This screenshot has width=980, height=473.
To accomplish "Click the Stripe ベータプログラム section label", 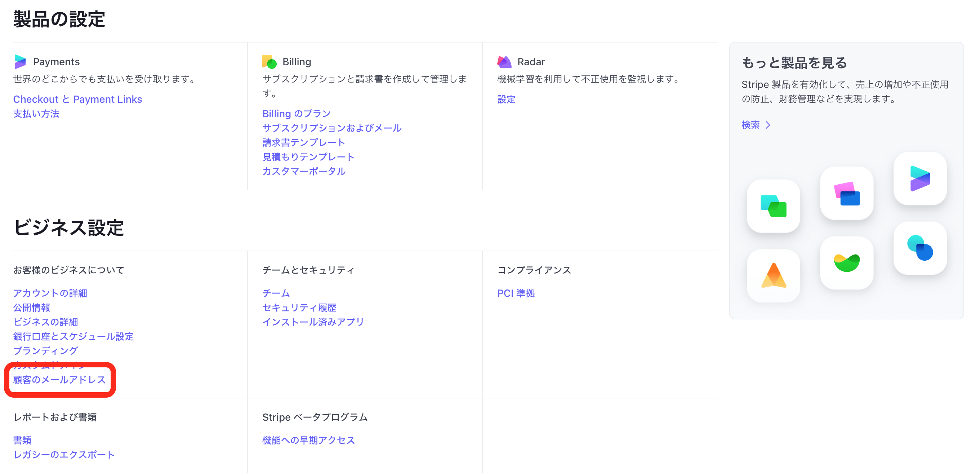I will (315, 417).
